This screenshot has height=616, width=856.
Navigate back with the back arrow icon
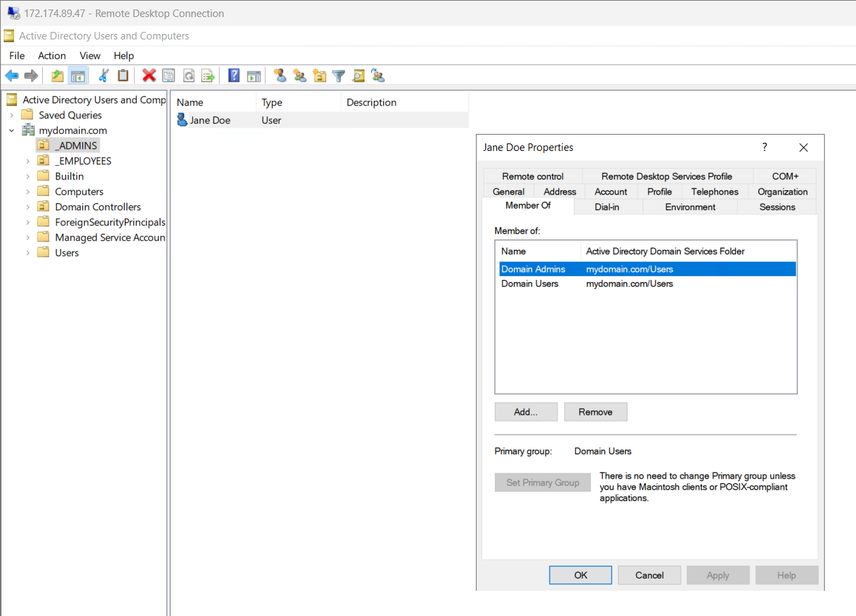12,75
